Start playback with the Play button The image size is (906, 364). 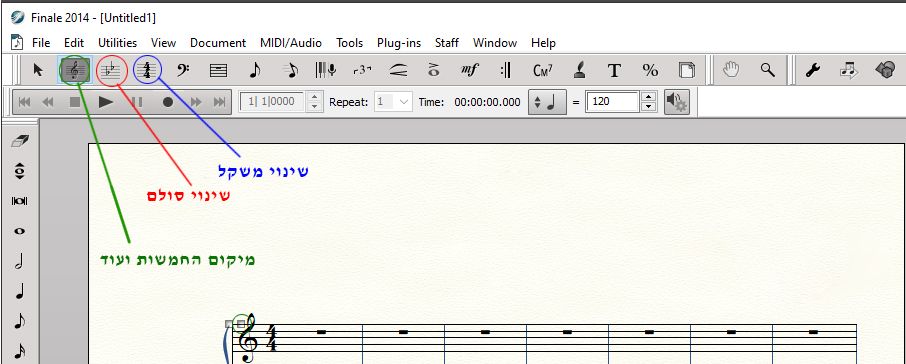pyautogui.click(x=105, y=102)
